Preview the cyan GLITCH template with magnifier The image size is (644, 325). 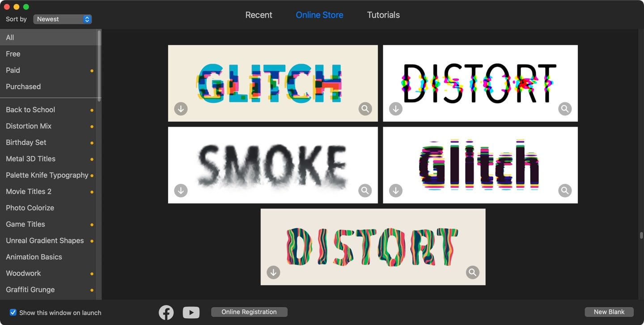pyautogui.click(x=365, y=109)
